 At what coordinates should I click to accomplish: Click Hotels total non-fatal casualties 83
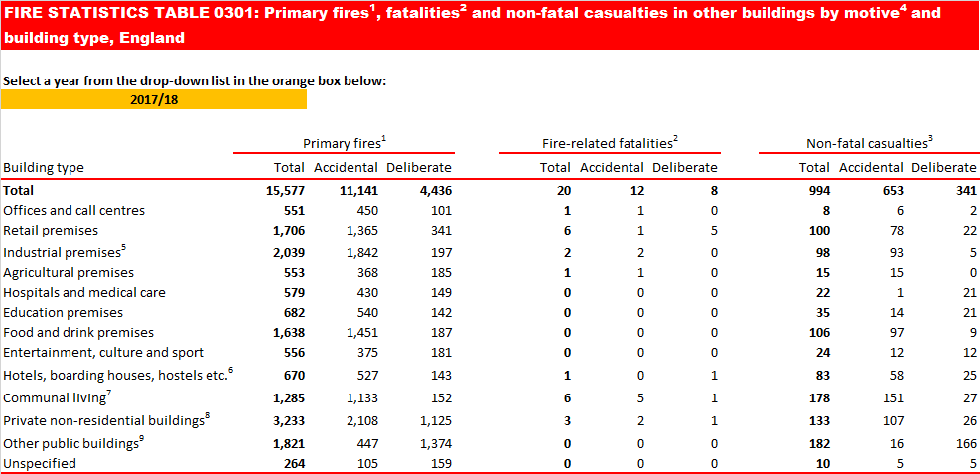823,376
